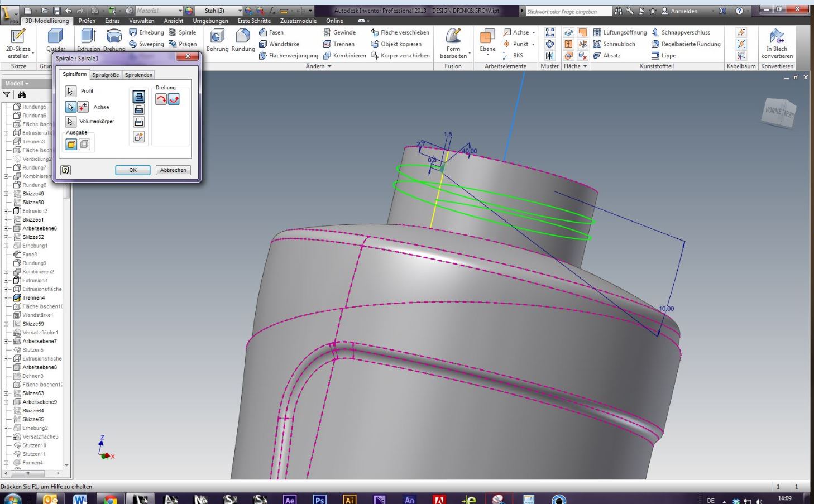Click In Blech konvertieren
The height and width of the screenshot is (504, 814).
pos(777,43)
